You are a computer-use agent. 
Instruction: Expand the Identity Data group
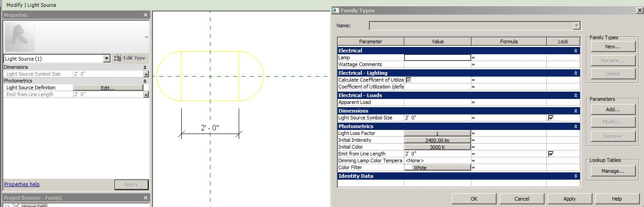pyautogui.click(x=576, y=176)
